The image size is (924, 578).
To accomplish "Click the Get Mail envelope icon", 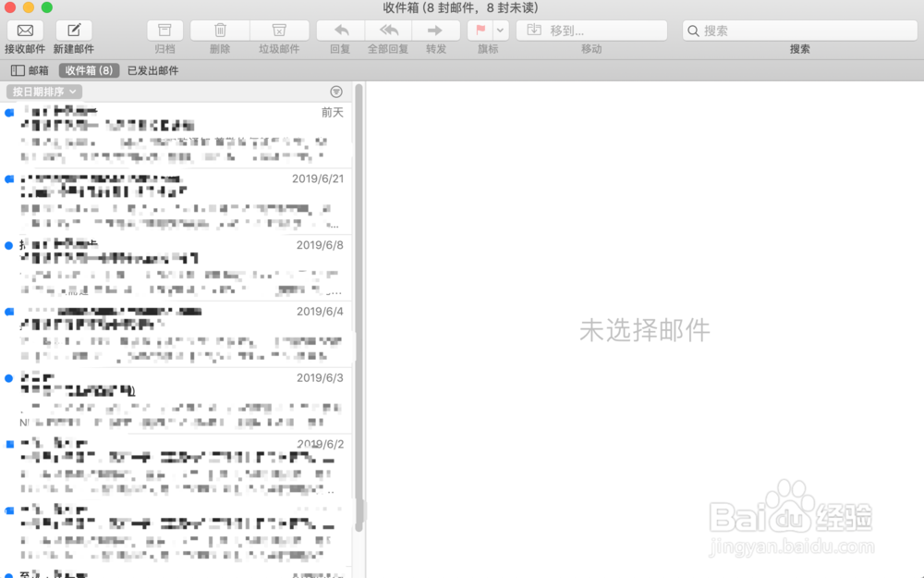I will click(25, 31).
